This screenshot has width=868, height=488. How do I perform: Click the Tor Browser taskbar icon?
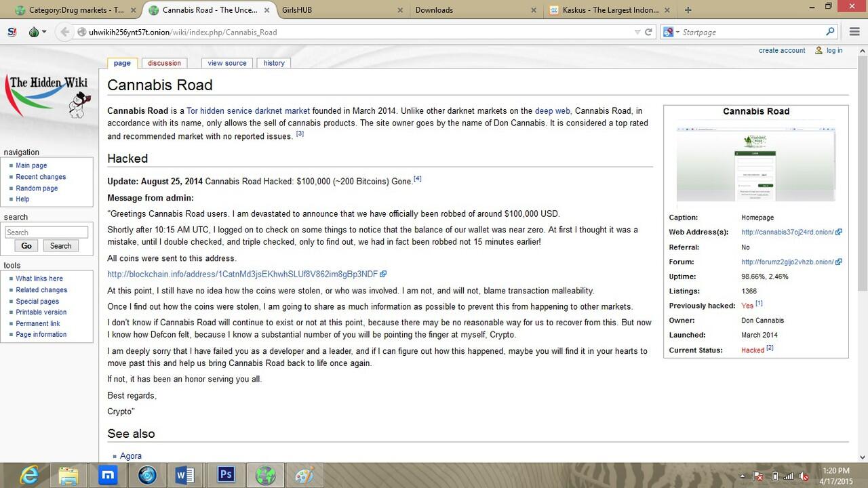click(x=266, y=476)
